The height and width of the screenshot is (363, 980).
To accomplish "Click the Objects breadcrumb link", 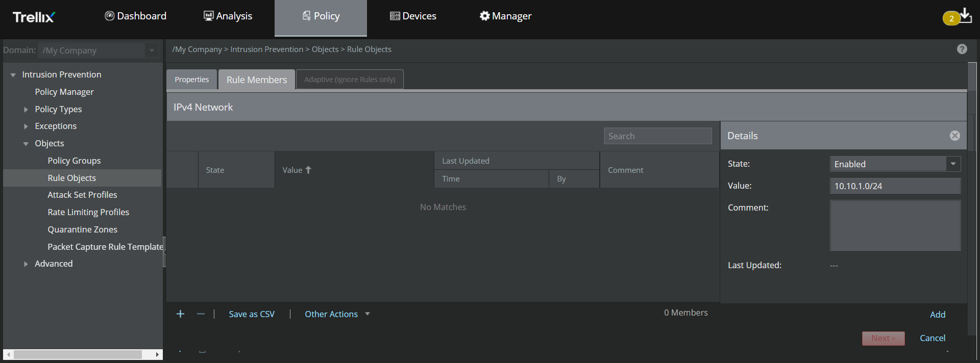I will click(x=325, y=49).
